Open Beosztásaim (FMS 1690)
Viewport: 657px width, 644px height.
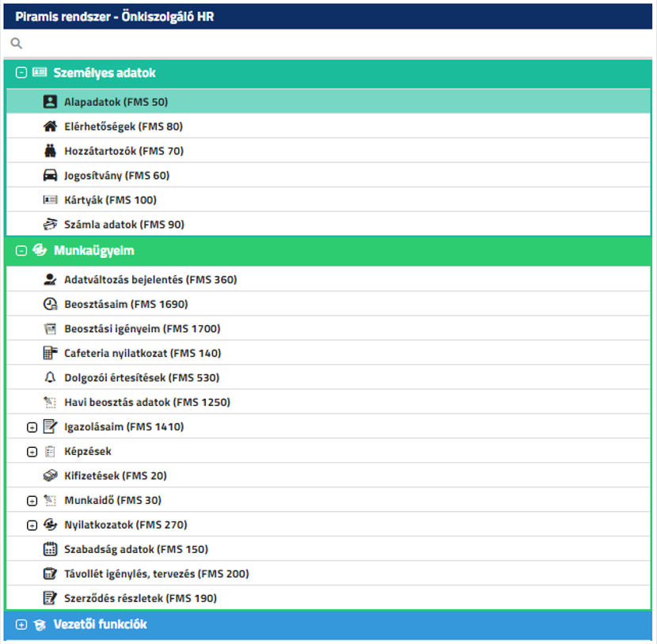click(328, 304)
